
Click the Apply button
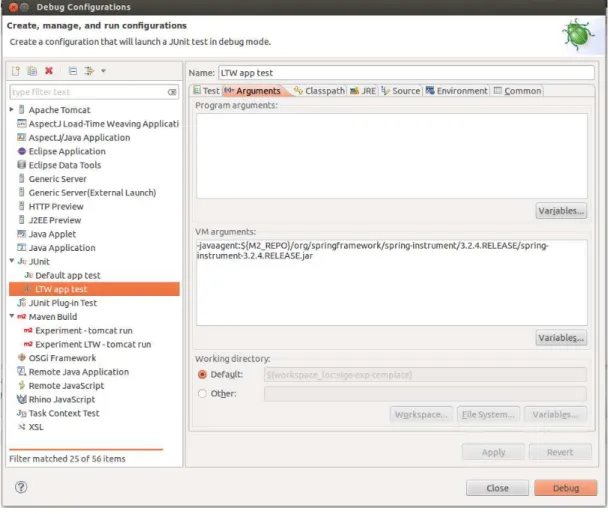coord(493,452)
